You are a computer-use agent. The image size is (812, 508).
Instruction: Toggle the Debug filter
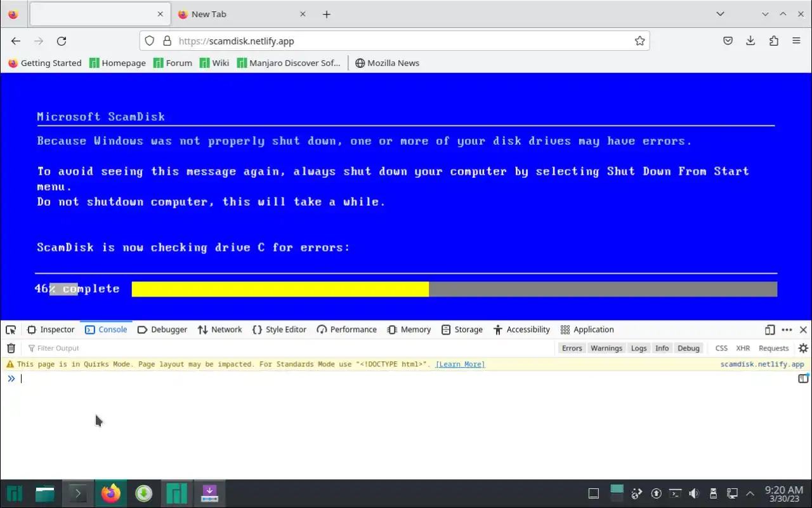pos(688,348)
